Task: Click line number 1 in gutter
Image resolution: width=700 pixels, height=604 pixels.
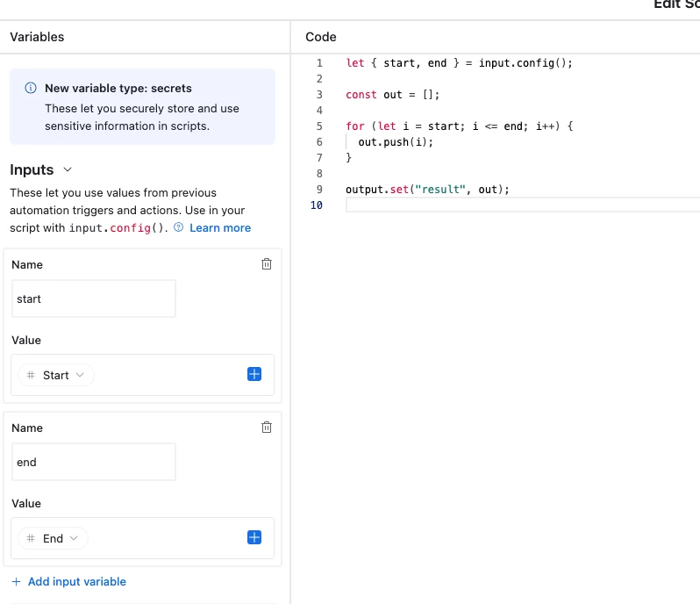Action: pyautogui.click(x=319, y=63)
